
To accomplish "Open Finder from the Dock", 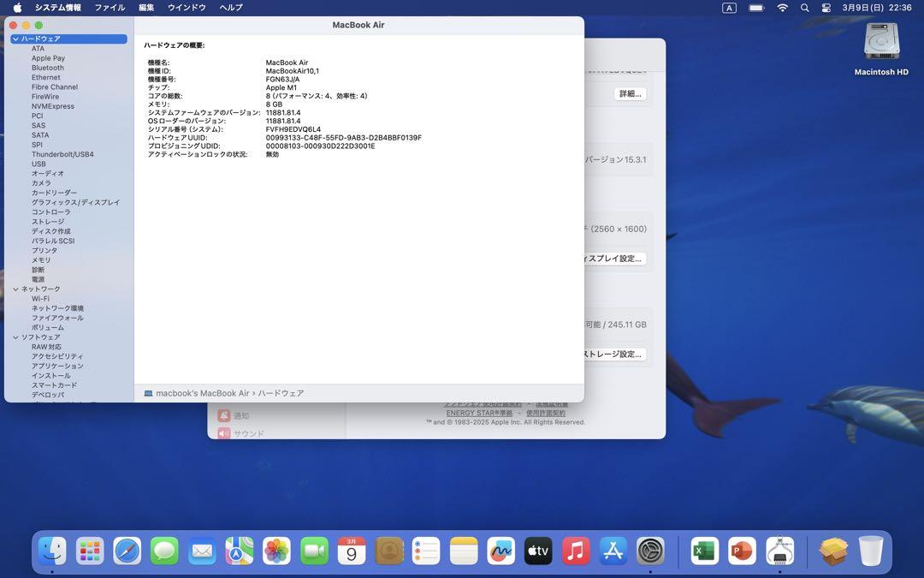I will tap(52, 551).
